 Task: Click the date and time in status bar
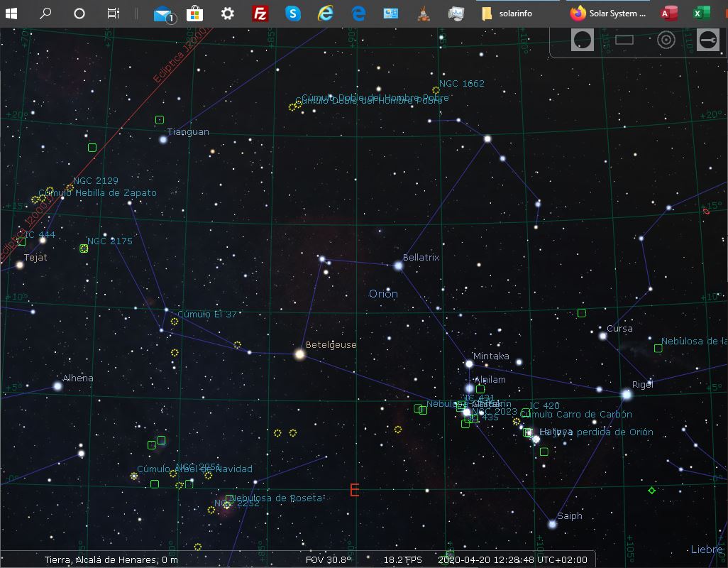pyautogui.click(x=512, y=559)
